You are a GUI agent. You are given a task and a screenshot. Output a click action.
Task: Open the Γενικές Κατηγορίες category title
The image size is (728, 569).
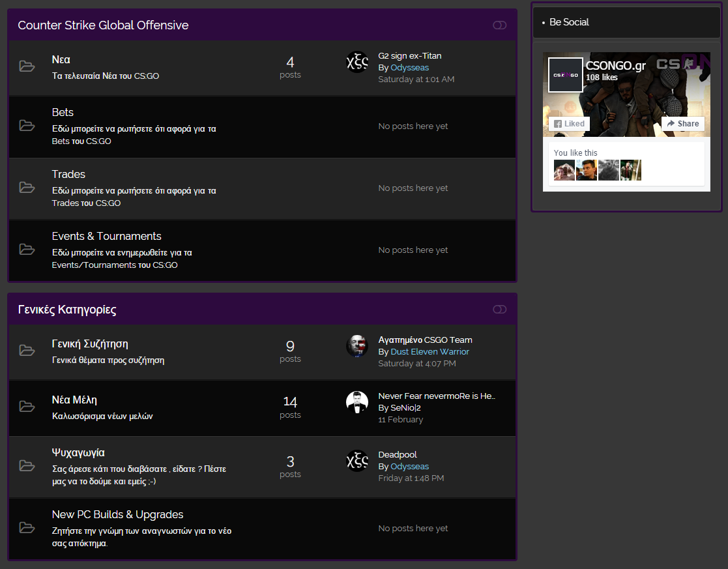67,310
